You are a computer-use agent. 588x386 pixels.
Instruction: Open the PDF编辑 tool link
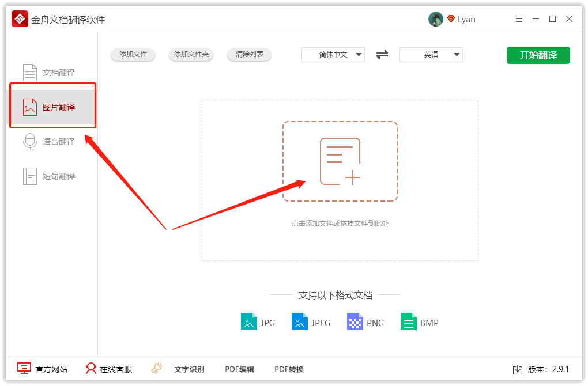pos(239,369)
